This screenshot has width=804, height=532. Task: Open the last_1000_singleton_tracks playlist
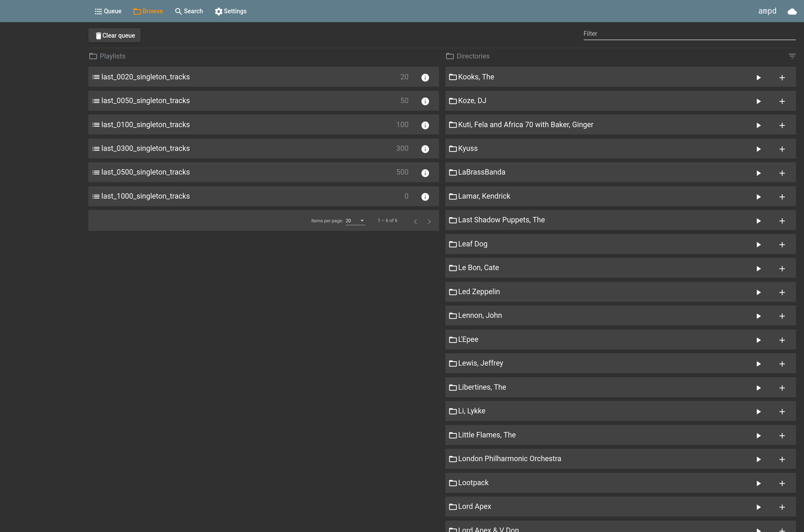pos(263,196)
